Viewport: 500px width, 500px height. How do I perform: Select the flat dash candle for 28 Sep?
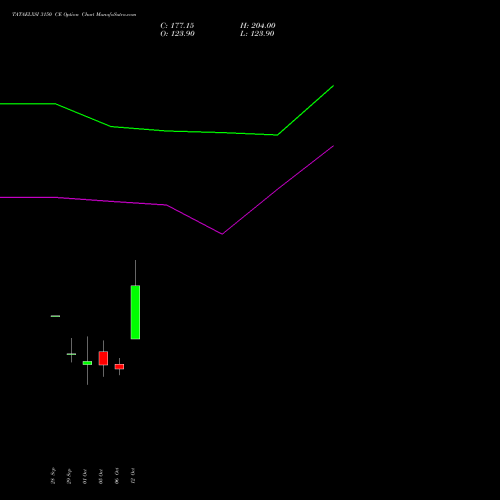pyautogui.click(x=55, y=316)
